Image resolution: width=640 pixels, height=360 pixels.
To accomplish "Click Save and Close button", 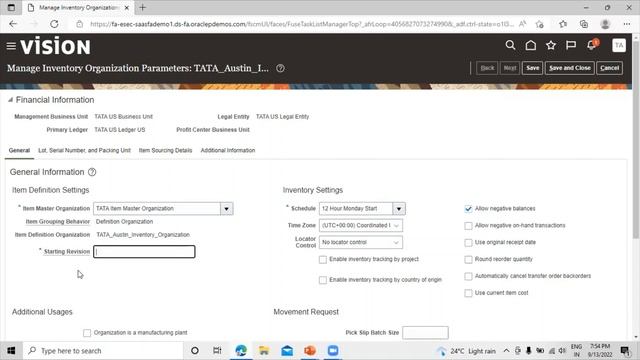I will (569, 68).
